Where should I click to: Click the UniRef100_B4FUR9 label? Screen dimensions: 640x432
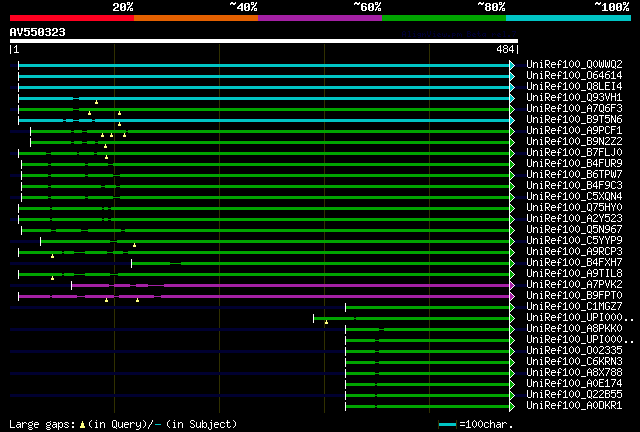(574, 164)
